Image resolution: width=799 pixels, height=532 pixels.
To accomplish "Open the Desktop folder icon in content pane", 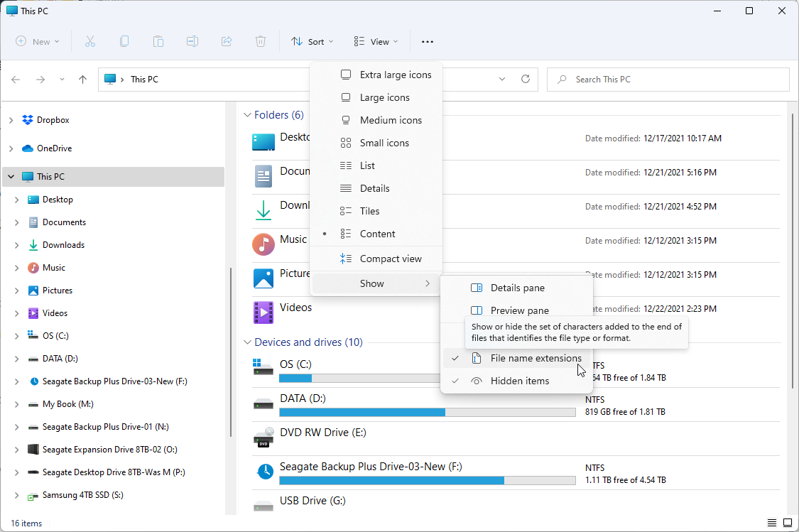I will click(263, 141).
